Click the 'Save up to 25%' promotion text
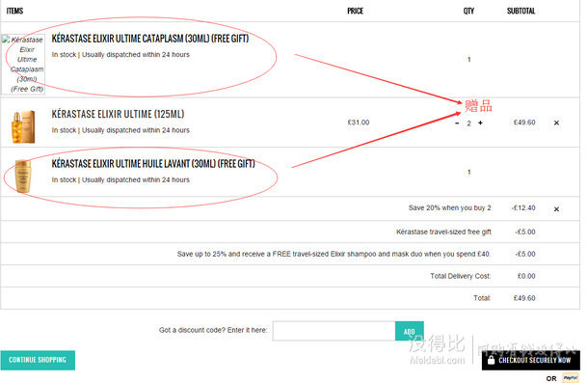The height and width of the screenshot is (383, 588). point(334,254)
